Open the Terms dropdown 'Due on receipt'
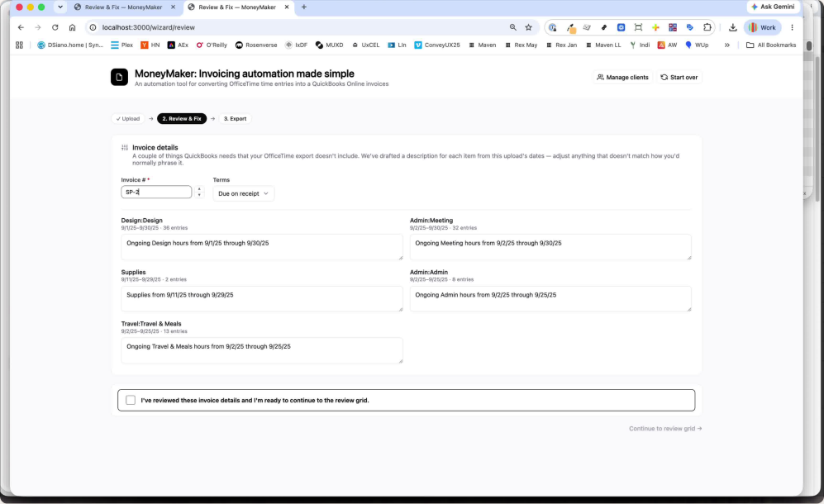Image resolution: width=824 pixels, height=504 pixels. 243,193
